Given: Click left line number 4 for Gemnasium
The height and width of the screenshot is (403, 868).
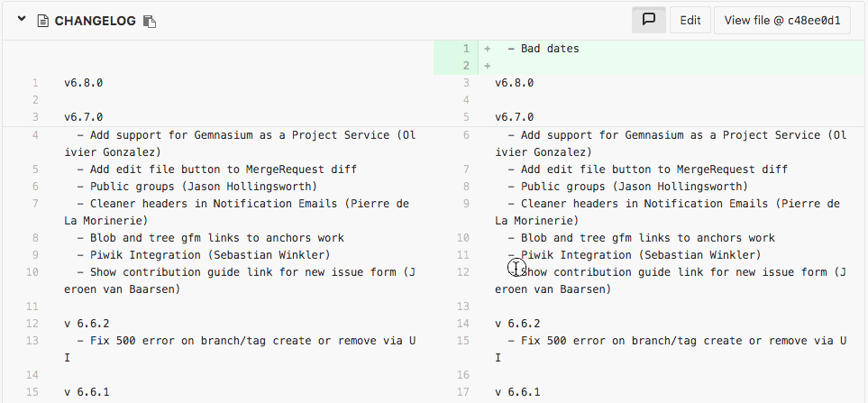Looking at the screenshot, I should [x=35, y=135].
